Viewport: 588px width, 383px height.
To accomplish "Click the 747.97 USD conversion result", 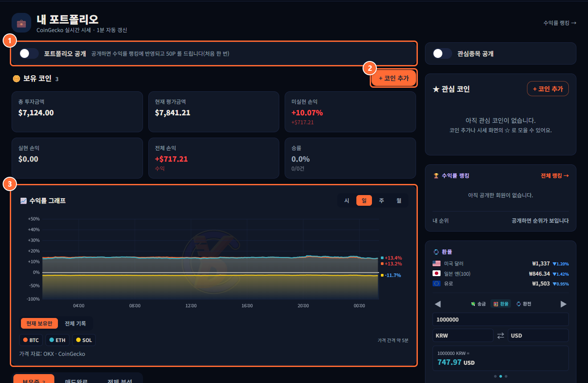I will 456,362.
